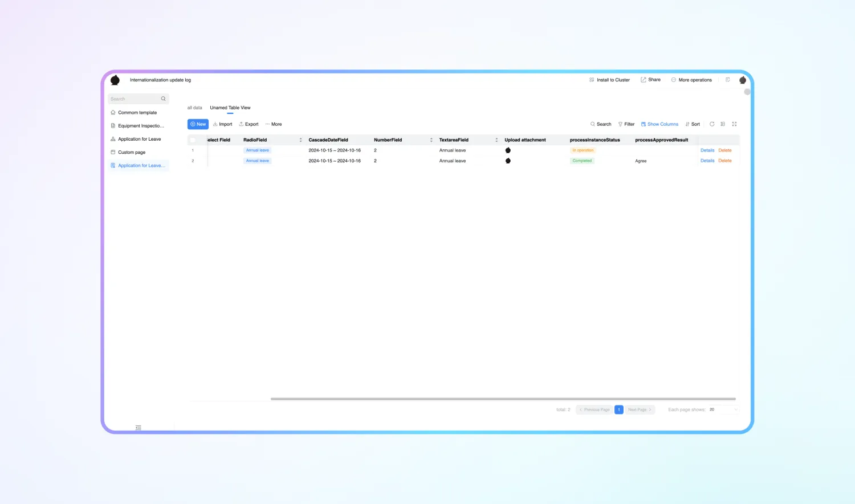The image size is (855, 504).
Task: Expand More operations menu
Action: click(x=691, y=80)
